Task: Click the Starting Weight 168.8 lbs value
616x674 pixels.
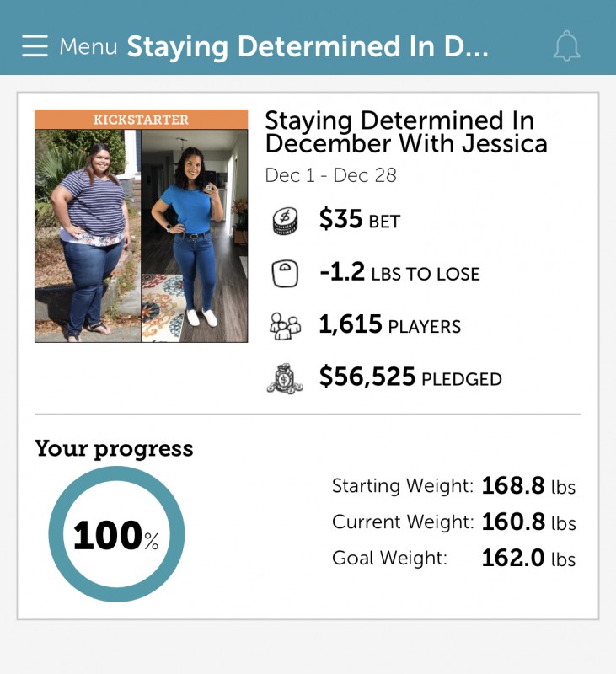Action: click(x=528, y=486)
